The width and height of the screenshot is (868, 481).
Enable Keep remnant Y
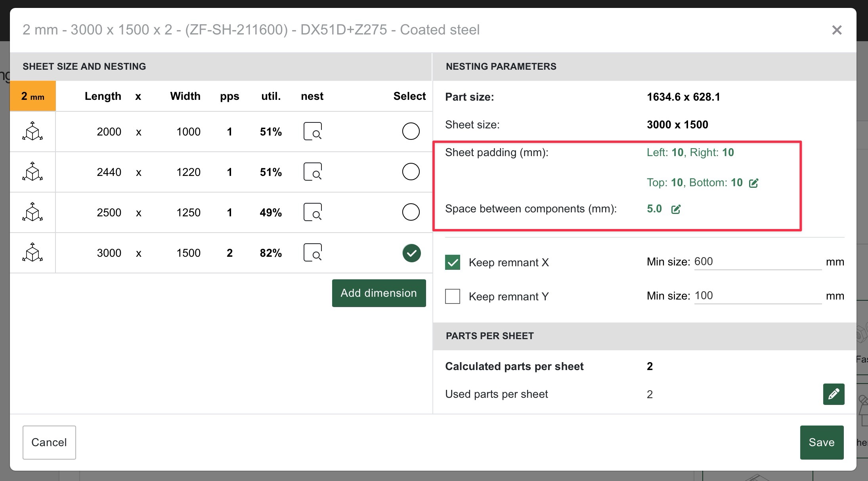click(x=453, y=296)
